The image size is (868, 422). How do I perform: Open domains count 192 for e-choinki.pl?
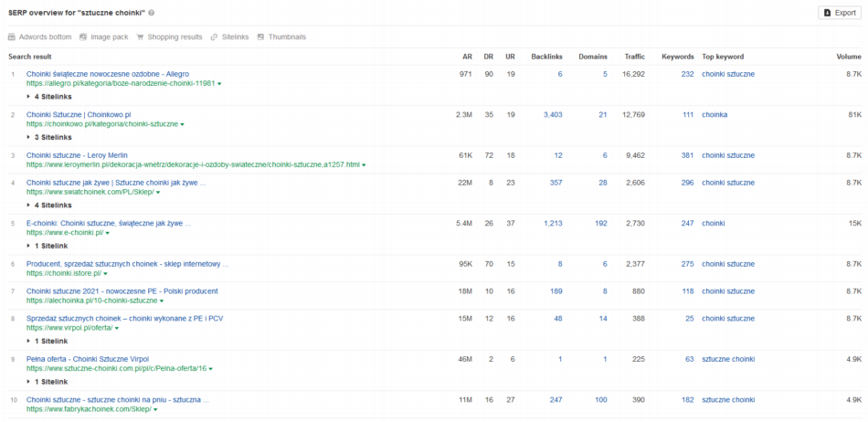[x=599, y=223]
